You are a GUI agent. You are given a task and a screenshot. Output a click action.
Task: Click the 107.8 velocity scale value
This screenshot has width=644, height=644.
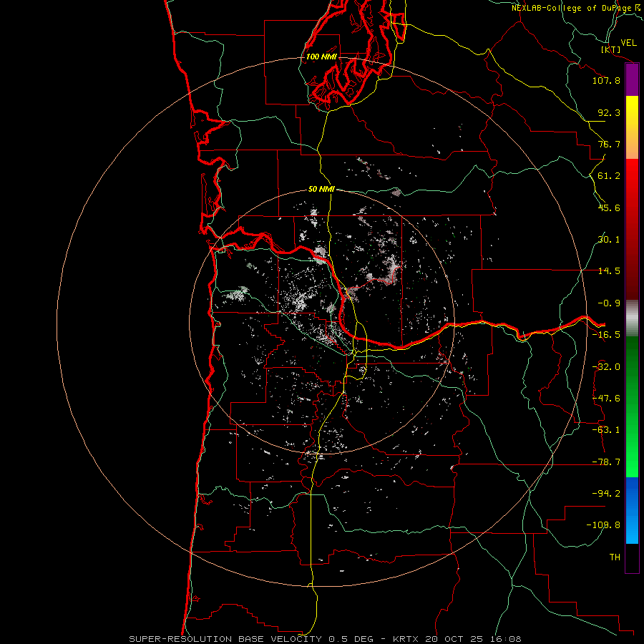[x=606, y=80]
